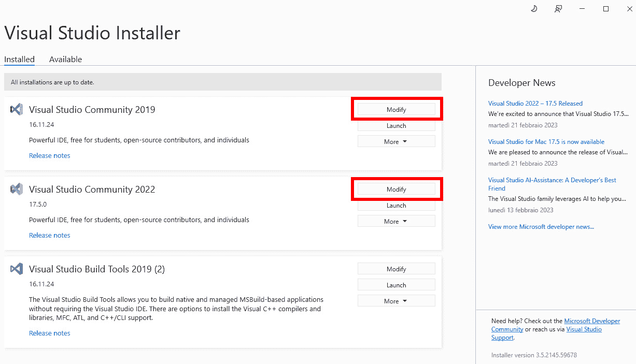Image resolution: width=636 pixels, height=364 pixels.
Task: Toggle dark theme with the moon icon
Action: tap(533, 9)
